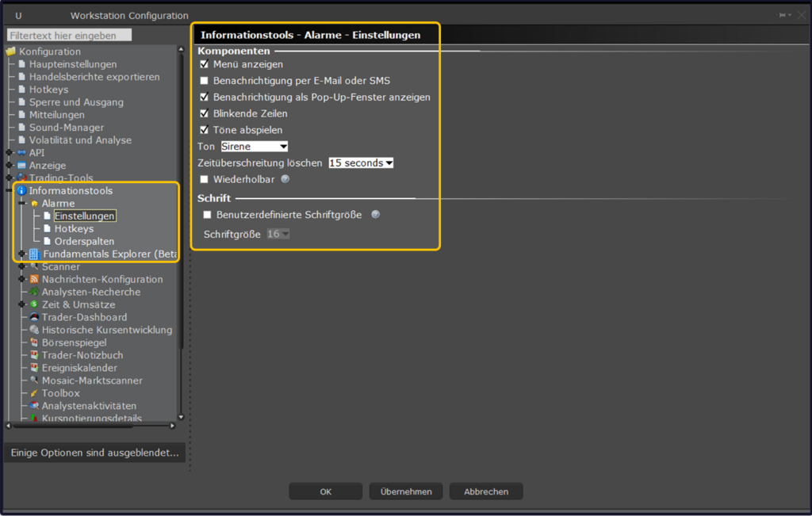Click tree horizontal scroll left arrow
This screenshot has width=812, height=516.
tap(8, 426)
